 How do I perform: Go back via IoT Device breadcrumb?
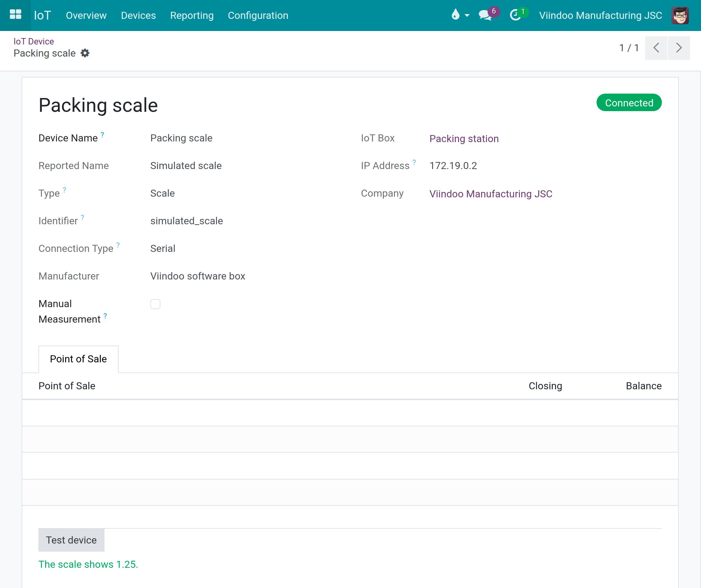[x=34, y=41]
